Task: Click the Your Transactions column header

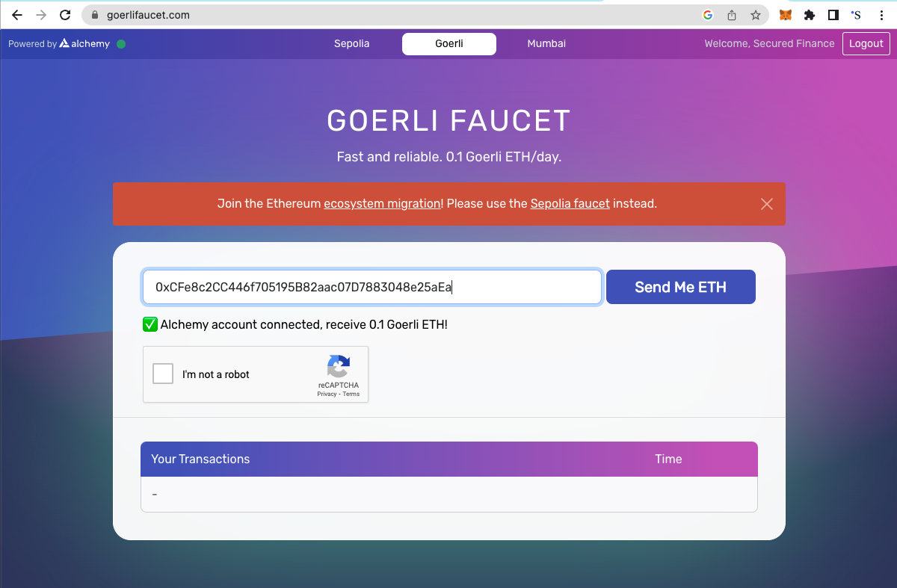Action: 200,459
